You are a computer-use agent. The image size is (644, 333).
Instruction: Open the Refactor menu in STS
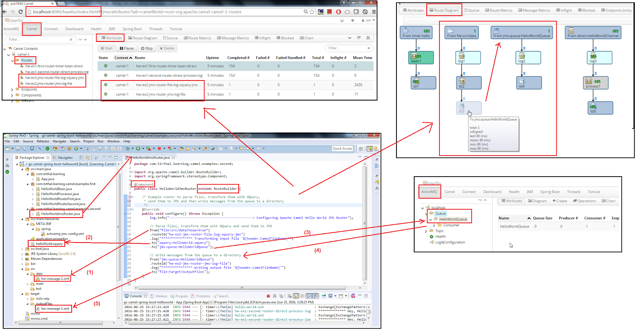click(x=43, y=141)
